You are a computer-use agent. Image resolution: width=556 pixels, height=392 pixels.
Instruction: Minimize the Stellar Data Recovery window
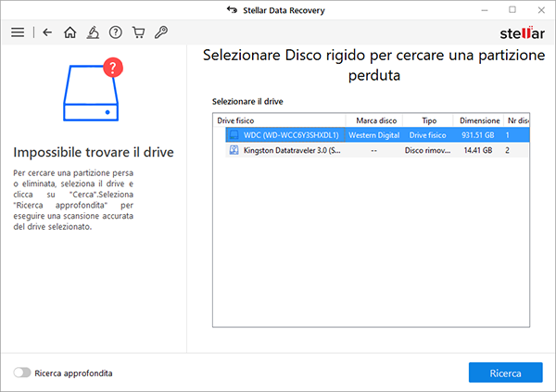point(485,10)
